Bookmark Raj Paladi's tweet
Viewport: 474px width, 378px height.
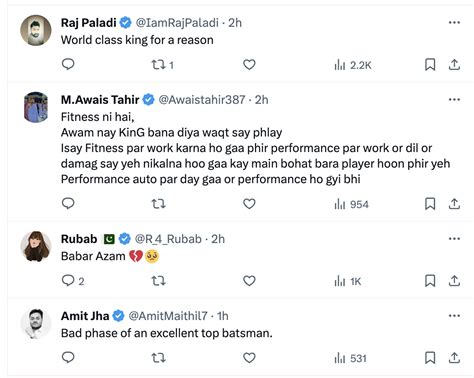coord(430,65)
